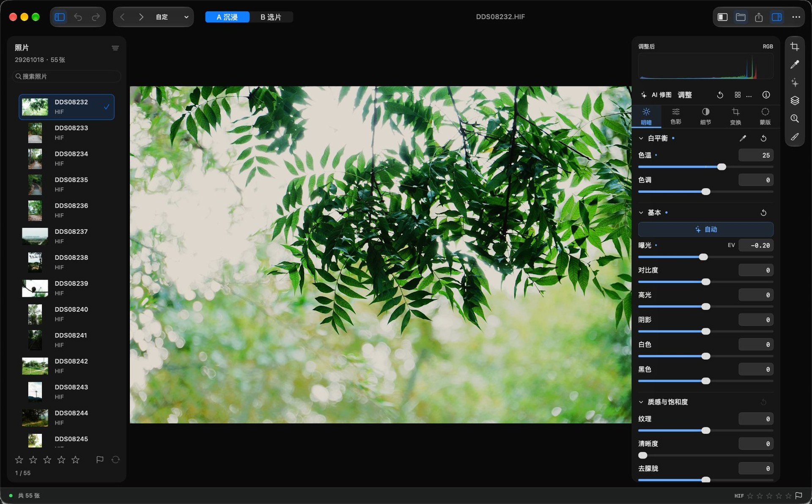Open the share export icon

759,17
